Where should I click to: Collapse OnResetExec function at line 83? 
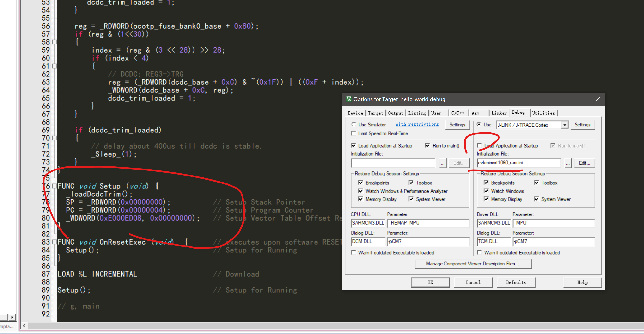(x=55, y=242)
